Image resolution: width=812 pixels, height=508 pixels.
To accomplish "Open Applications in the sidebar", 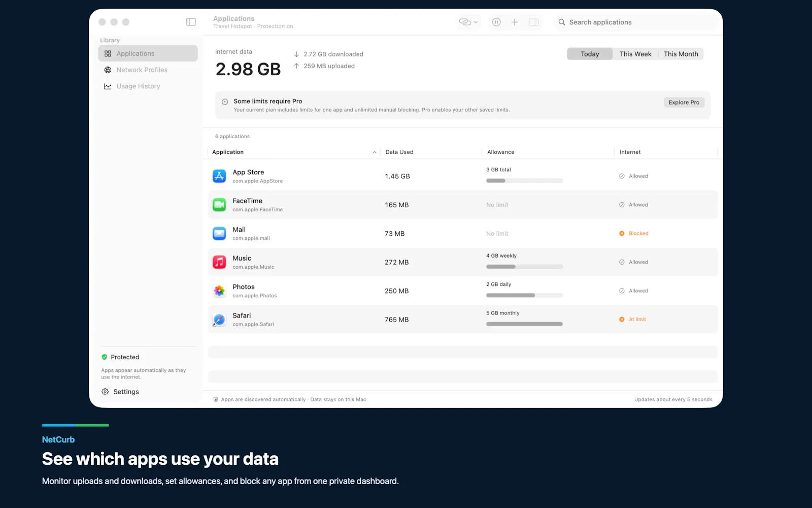I will [x=148, y=53].
